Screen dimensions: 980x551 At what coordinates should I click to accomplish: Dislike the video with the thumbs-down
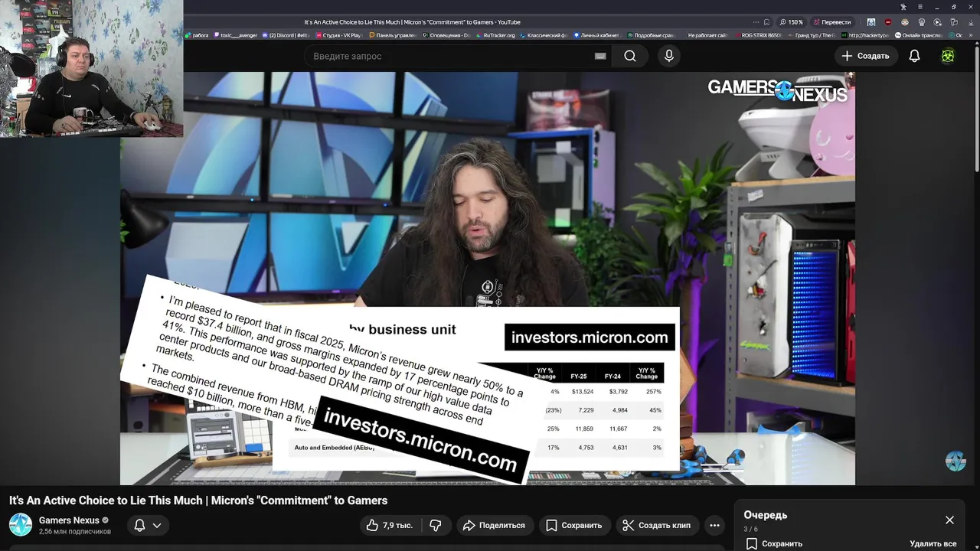(436, 525)
